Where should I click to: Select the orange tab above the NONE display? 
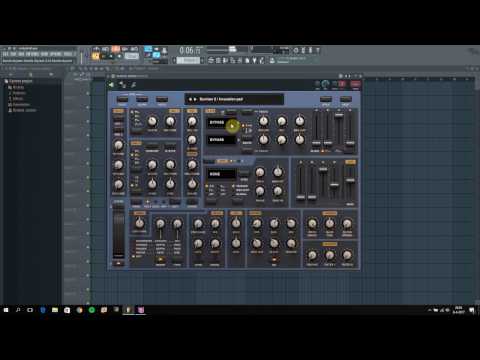click(222, 161)
